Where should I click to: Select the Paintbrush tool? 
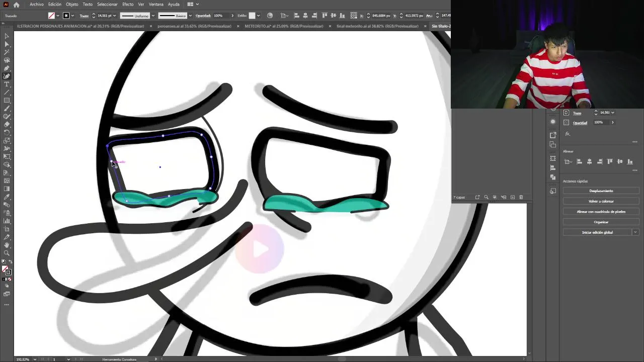point(7,109)
